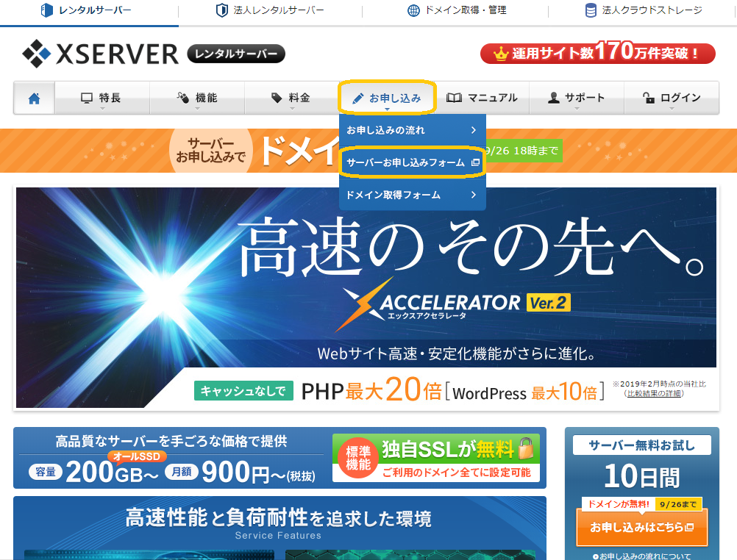
Task: Click the green 9/26 18時まで label
Action: (523, 151)
